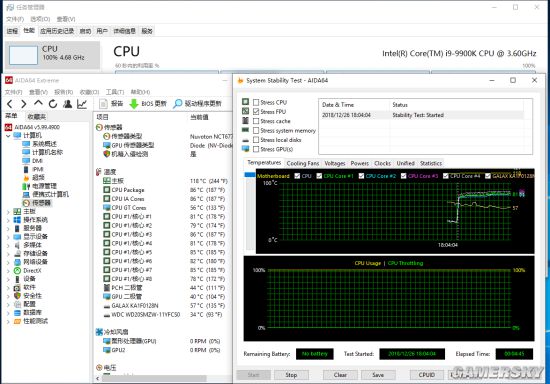
Task: Expand the DirectX tree node
Action: (8, 271)
